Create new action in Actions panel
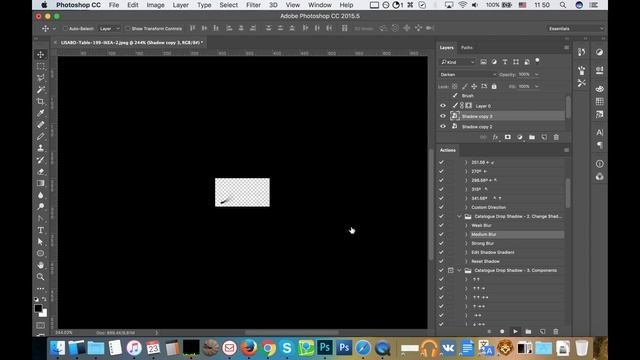 pyautogui.click(x=542, y=331)
